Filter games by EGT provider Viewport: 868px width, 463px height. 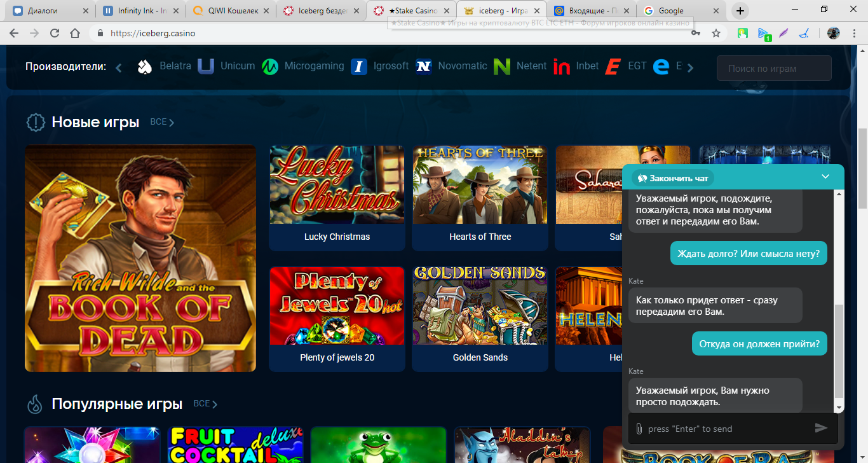pyautogui.click(x=625, y=66)
